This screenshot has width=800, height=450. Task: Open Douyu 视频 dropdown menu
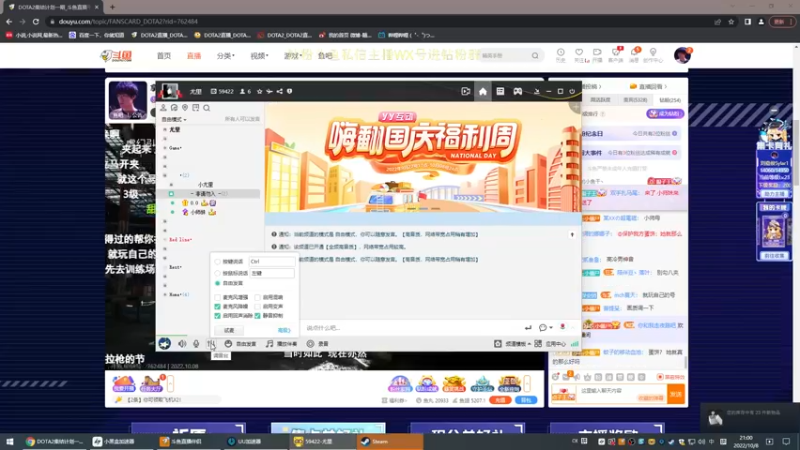click(x=259, y=56)
